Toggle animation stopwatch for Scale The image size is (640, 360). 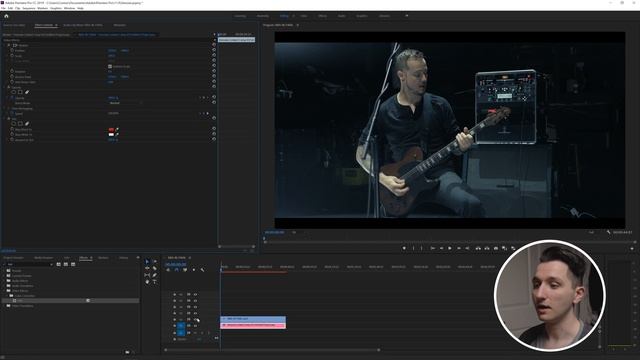coord(12,56)
